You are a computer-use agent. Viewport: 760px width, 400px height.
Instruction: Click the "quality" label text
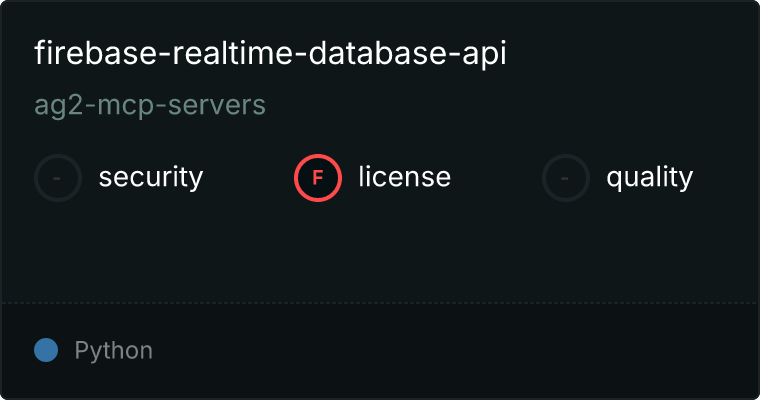click(649, 178)
